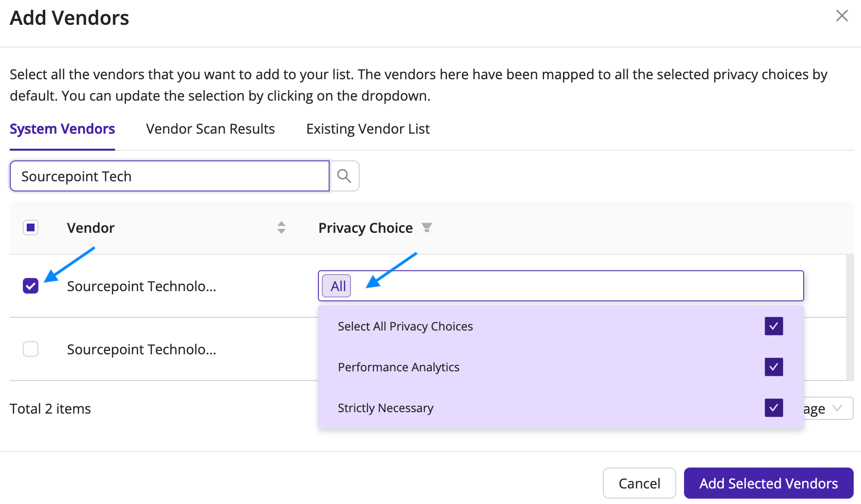Toggle the select-all vendors header checkbox

[x=31, y=227]
